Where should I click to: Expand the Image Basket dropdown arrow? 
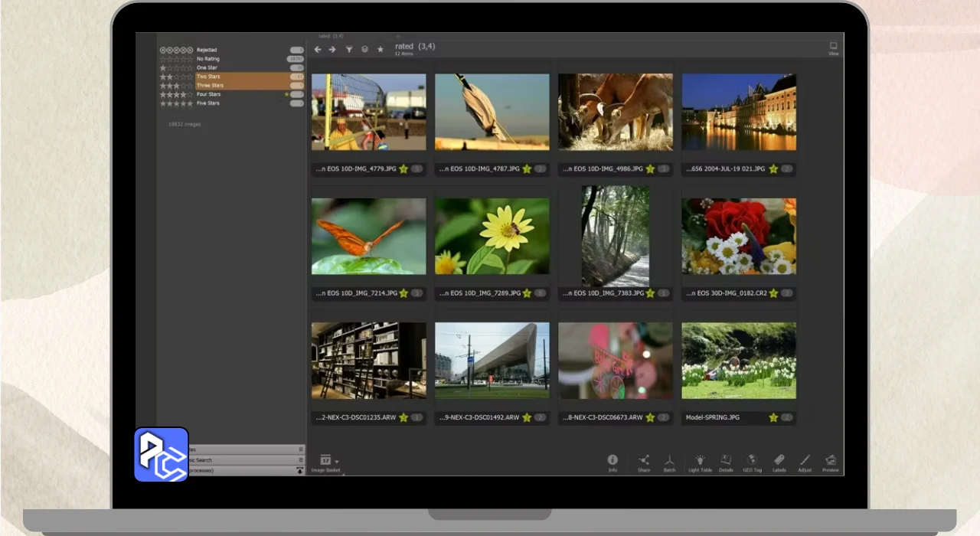pyautogui.click(x=337, y=462)
